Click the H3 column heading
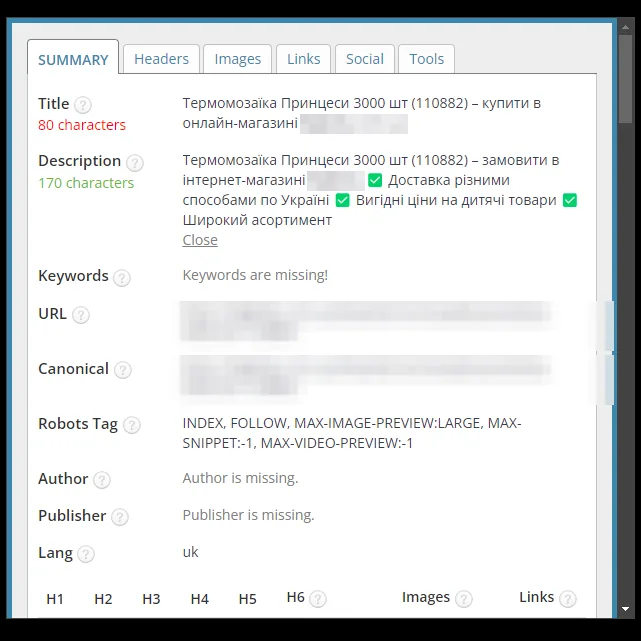The image size is (641, 641). click(151, 599)
